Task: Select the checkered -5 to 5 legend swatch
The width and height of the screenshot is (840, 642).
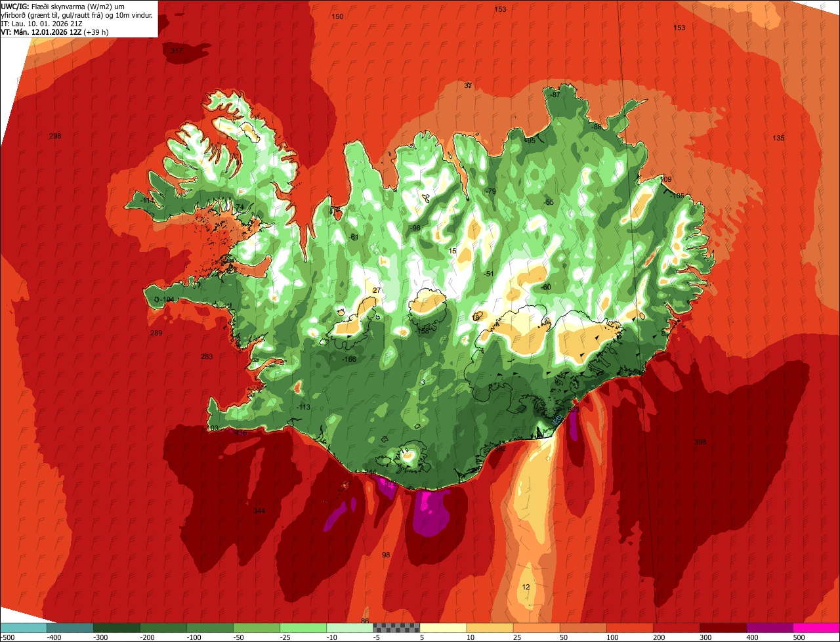Action: [x=396, y=627]
